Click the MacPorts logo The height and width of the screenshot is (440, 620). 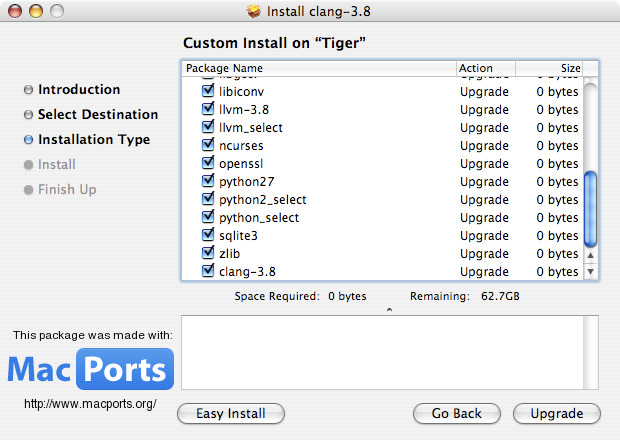coord(91,369)
